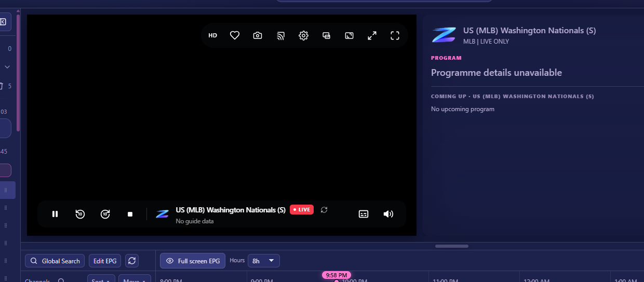This screenshot has width=644, height=282.
Task: Toggle Full screen EPG view
Action: tap(193, 261)
